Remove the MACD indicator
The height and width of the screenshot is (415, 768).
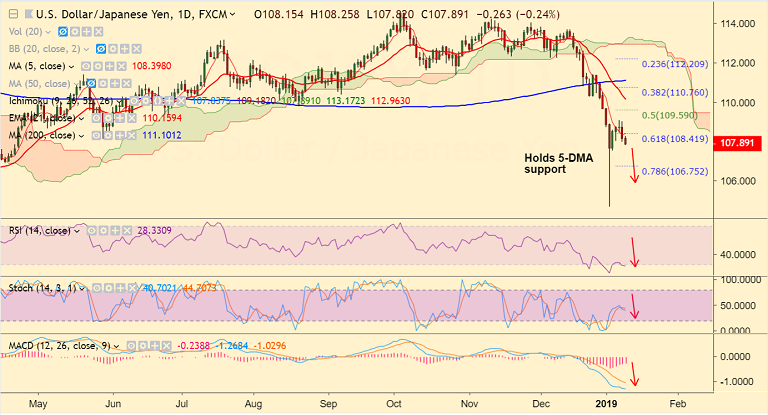point(167,346)
